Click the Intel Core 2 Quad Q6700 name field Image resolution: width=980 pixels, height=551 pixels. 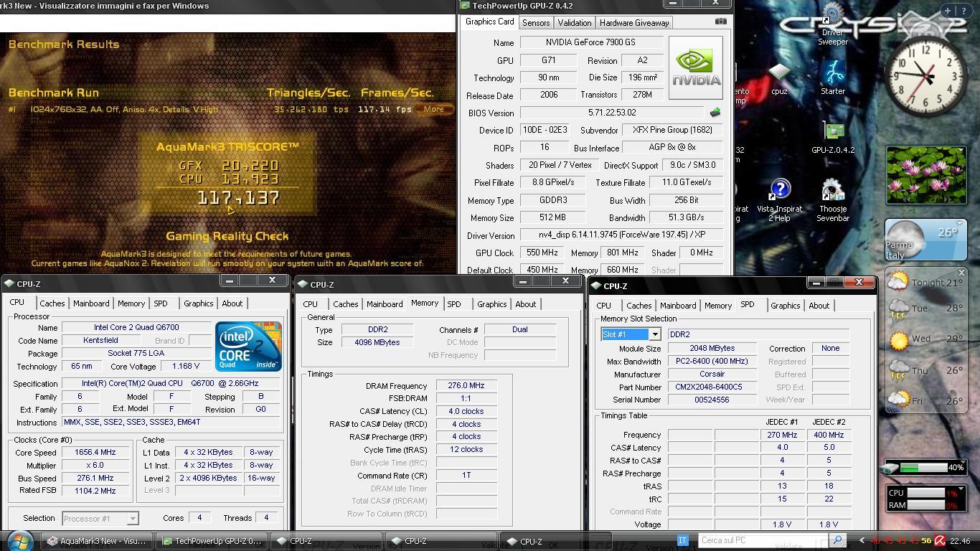click(136, 327)
